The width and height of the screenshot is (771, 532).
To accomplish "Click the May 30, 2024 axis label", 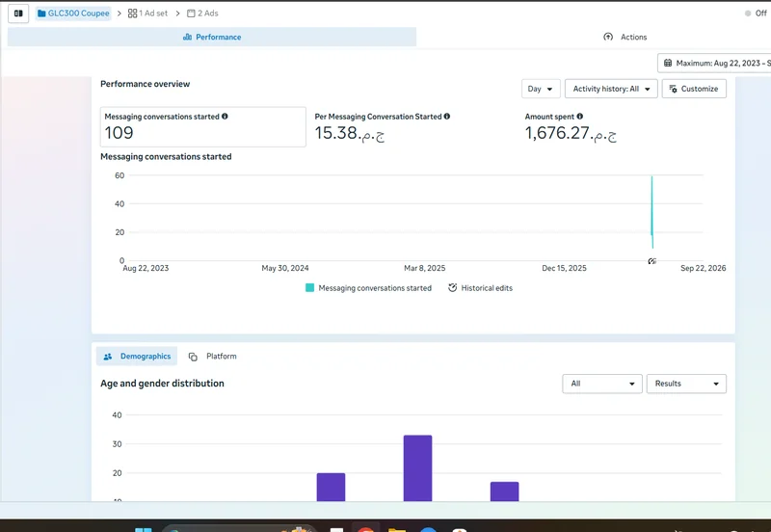I will pos(285,268).
